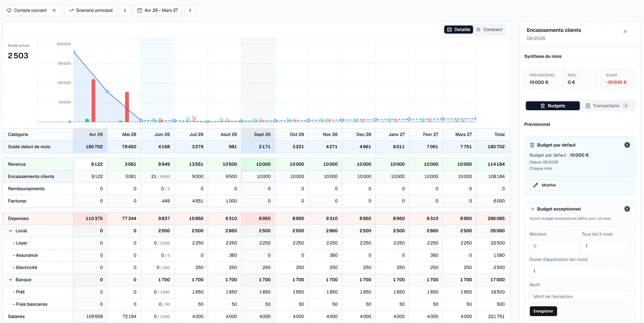
Task: Click the calendar icon beside Avr 26 - Mars 27
Action: coord(140,10)
